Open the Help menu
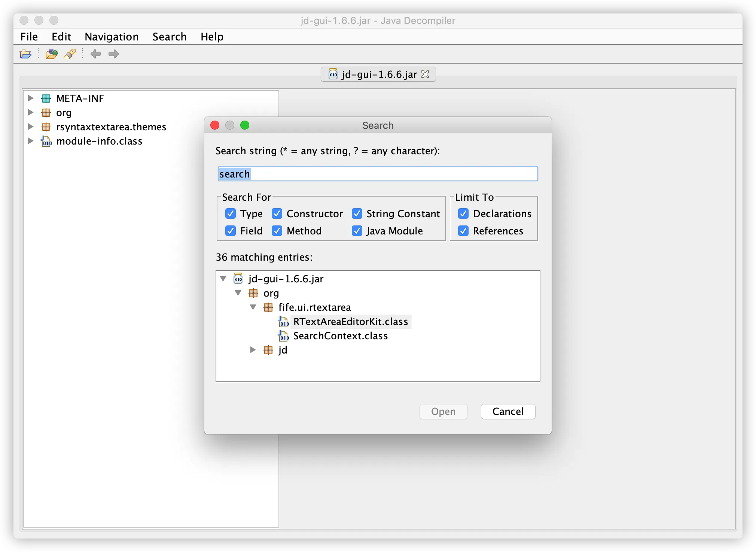The width and height of the screenshot is (756, 552). click(212, 37)
